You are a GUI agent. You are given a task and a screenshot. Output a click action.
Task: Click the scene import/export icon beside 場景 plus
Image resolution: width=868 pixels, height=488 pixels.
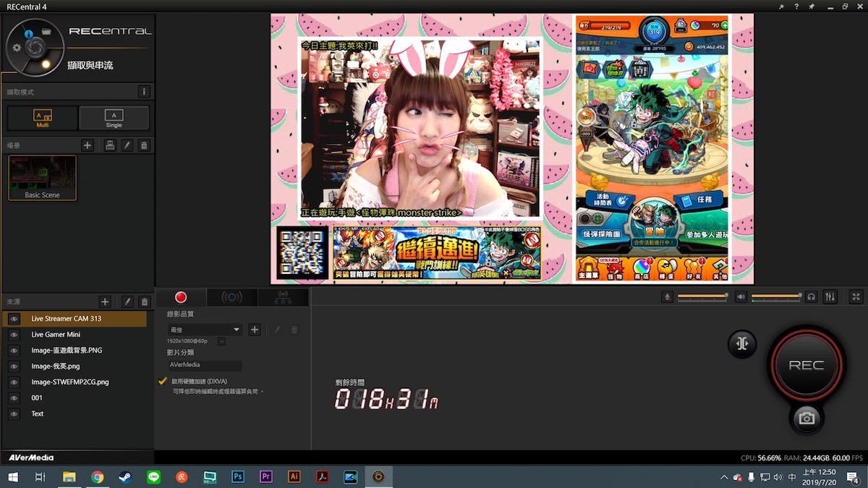tap(110, 145)
